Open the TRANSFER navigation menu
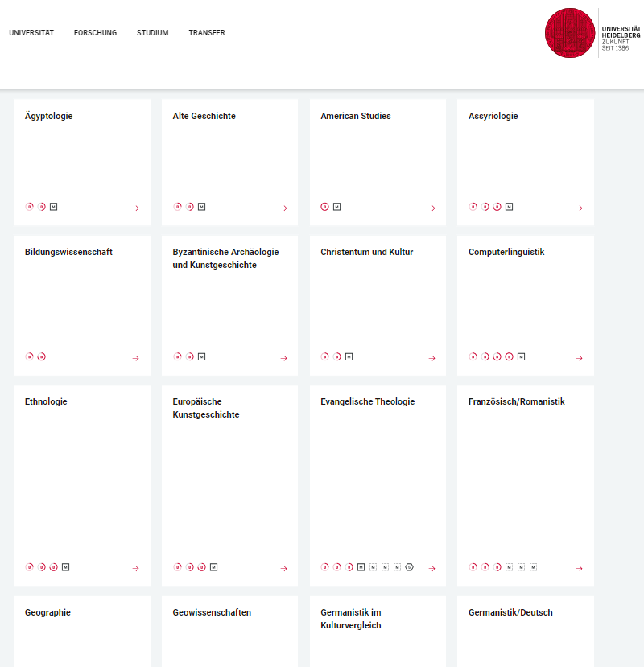The height and width of the screenshot is (667, 644). pyautogui.click(x=207, y=33)
